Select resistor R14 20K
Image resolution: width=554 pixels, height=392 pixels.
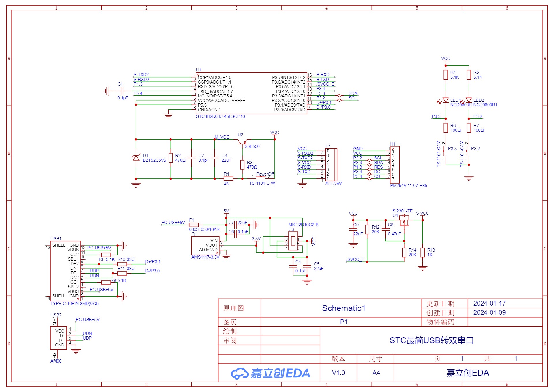click(x=404, y=252)
